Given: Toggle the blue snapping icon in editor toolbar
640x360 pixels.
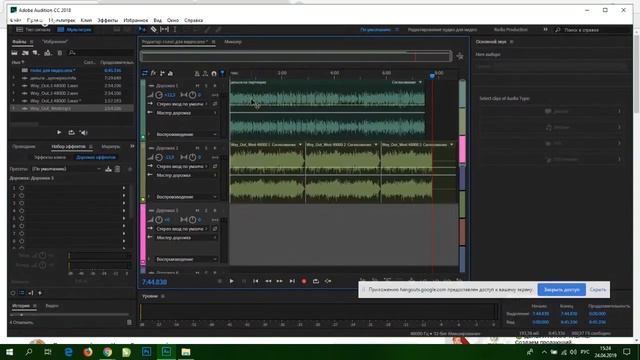Looking at the screenshot, I should point(222,73).
